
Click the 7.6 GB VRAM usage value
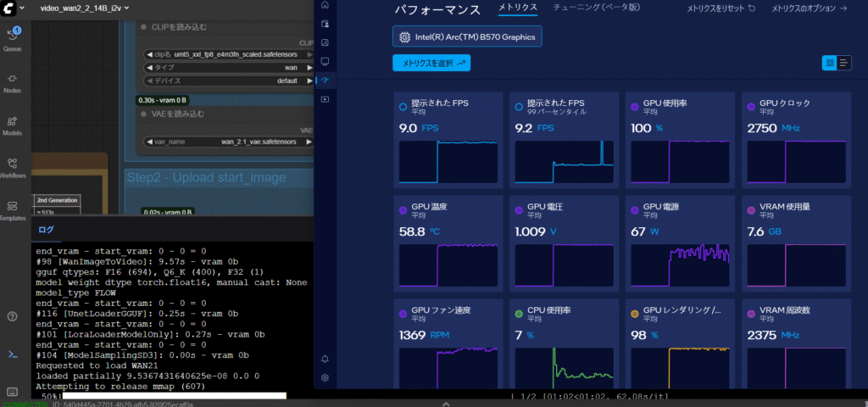(x=765, y=231)
